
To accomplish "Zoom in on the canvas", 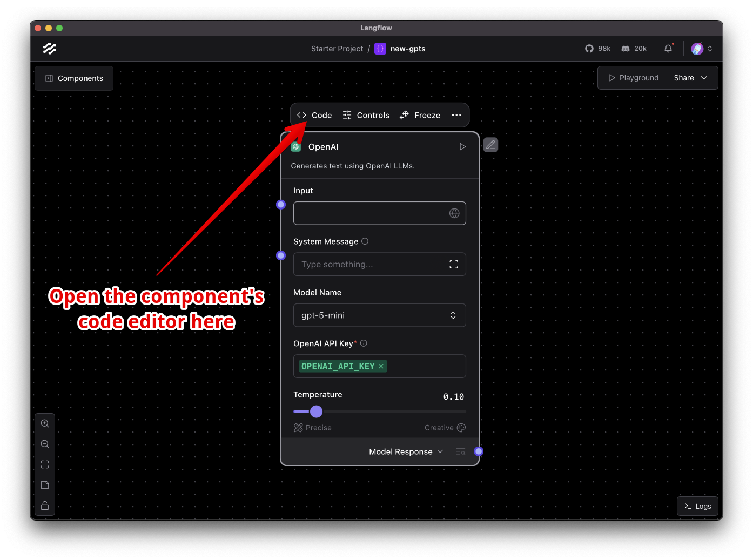I will click(45, 423).
